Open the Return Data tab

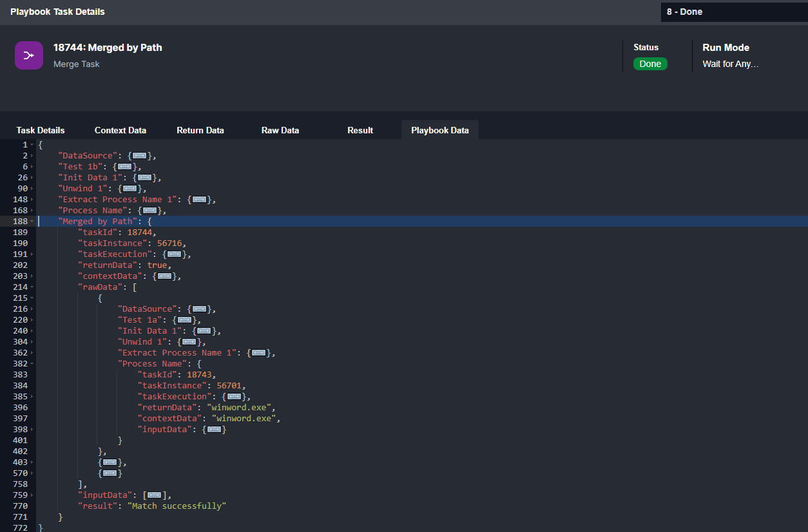point(200,130)
